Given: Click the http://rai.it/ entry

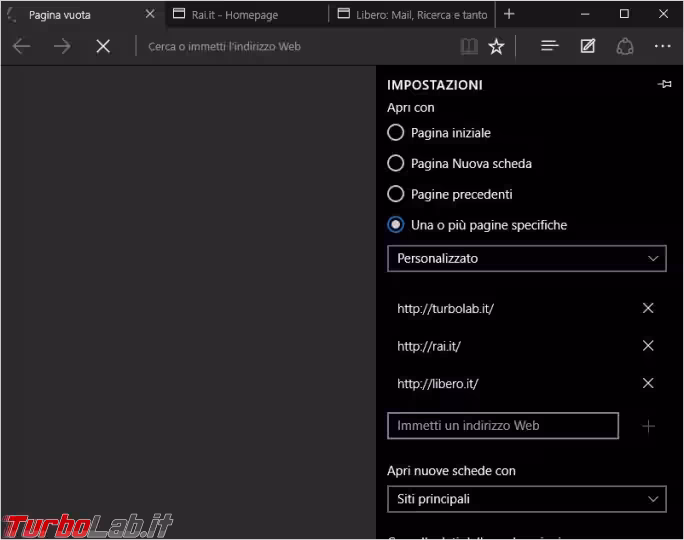Looking at the screenshot, I should tap(429, 346).
